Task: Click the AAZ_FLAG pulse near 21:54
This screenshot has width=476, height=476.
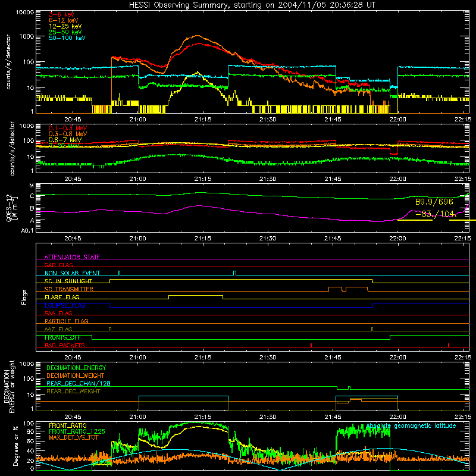Action: [372, 329]
